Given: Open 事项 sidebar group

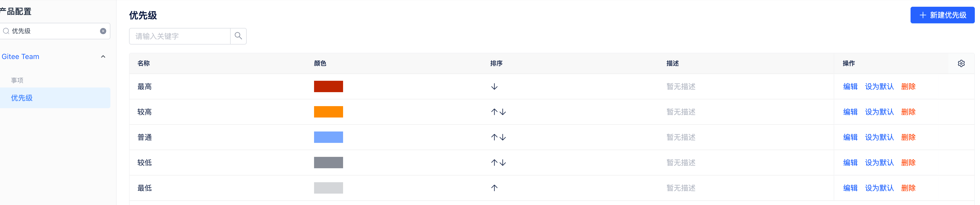Looking at the screenshot, I should (x=17, y=80).
